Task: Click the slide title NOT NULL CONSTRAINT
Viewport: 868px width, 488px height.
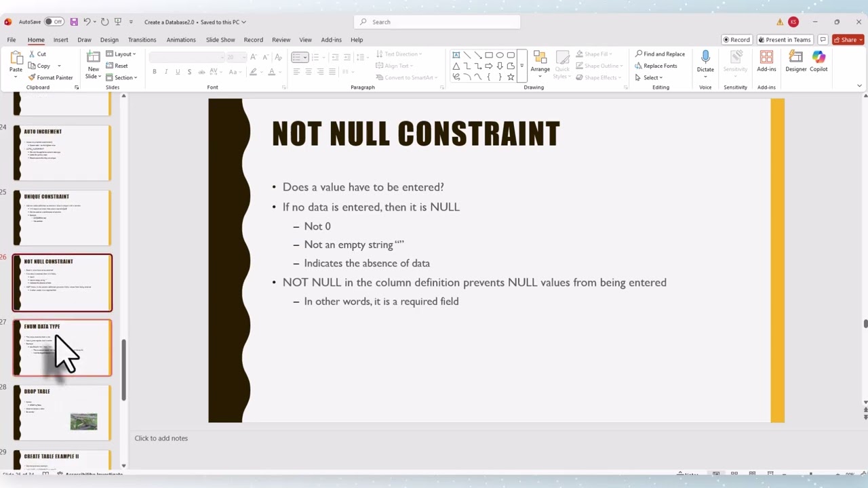Action: [x=416, y=134]
